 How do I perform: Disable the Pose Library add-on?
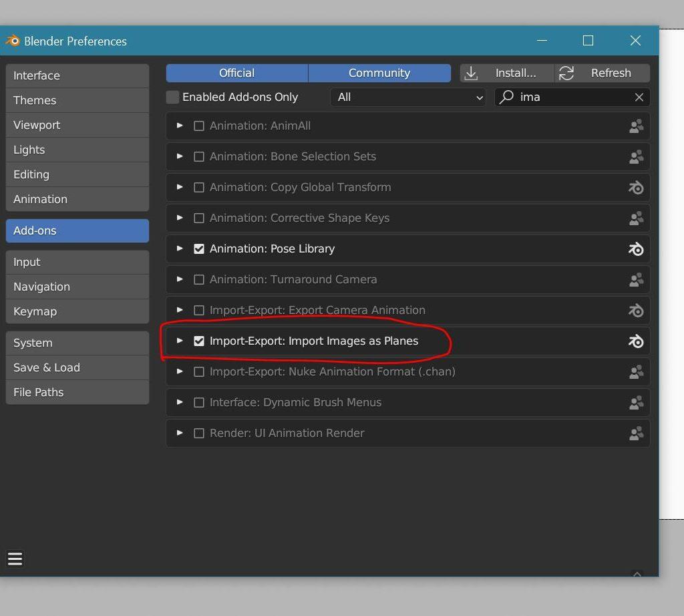(199, 249)
